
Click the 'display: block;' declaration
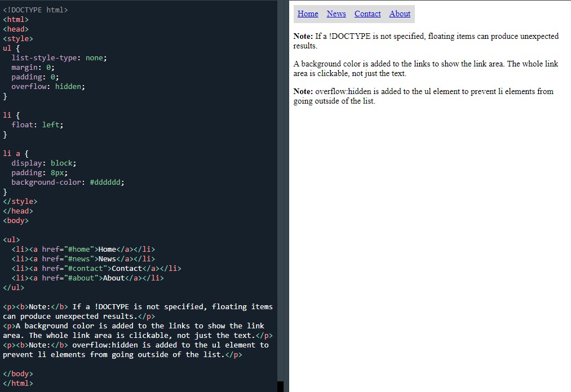43,163
